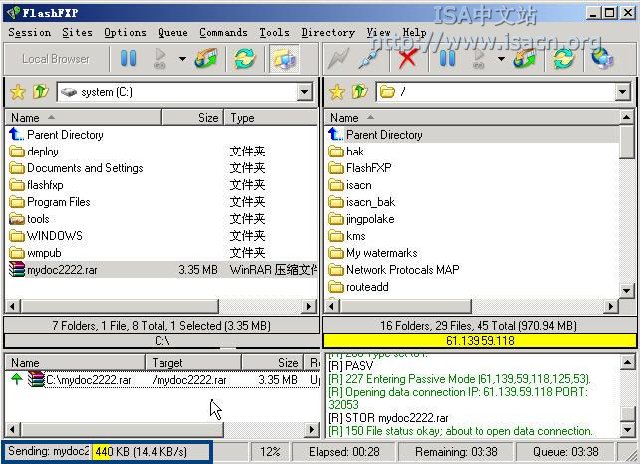Select Documents and Settings folder

point(76,168)
